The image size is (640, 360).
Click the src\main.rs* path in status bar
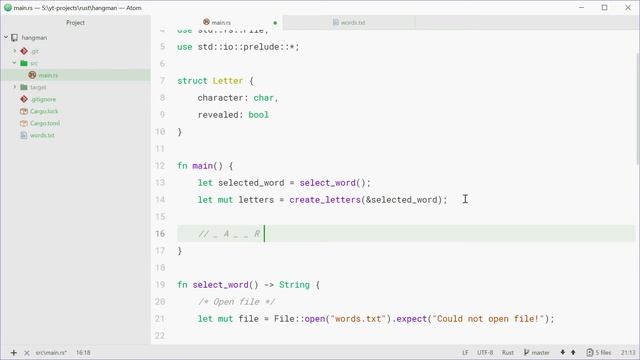point(51,352)
